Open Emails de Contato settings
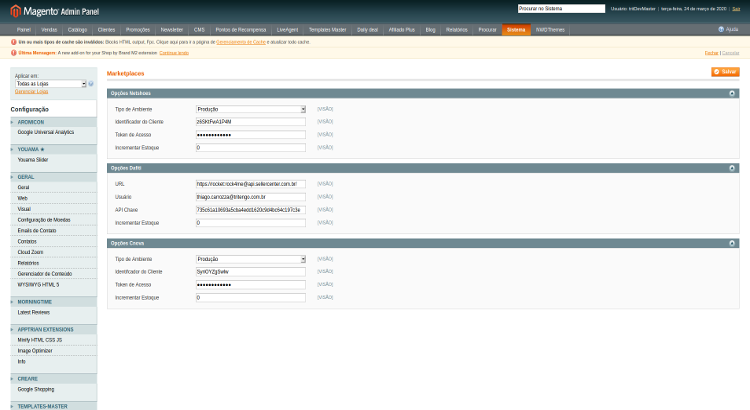 37,231
